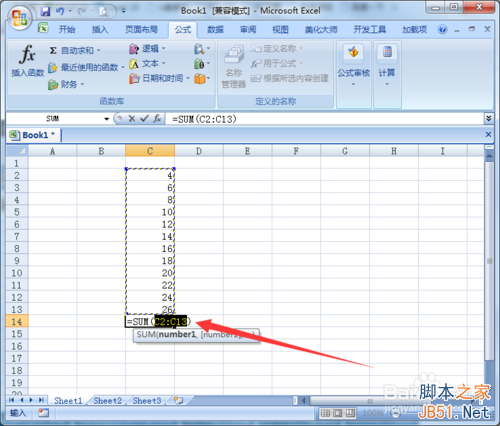Image resolution: width=500 pixels, height=426 pixels.
Task: Expand the Name Box dropdown arrow
Action: click(x=106, y=119)
